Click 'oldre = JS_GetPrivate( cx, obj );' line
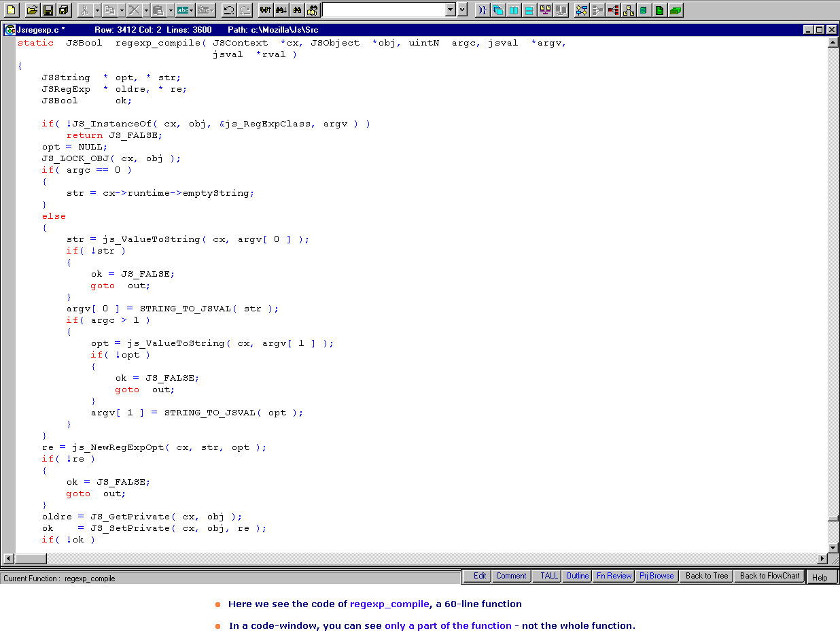This screenshot has height=639, width=840. point(142,517)
